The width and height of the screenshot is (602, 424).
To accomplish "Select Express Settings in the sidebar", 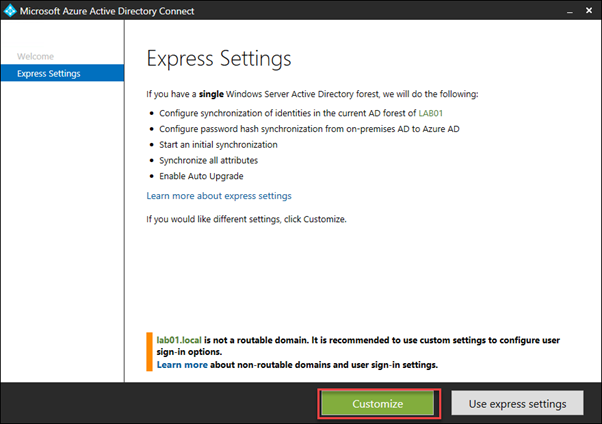I will click(62, 73).
